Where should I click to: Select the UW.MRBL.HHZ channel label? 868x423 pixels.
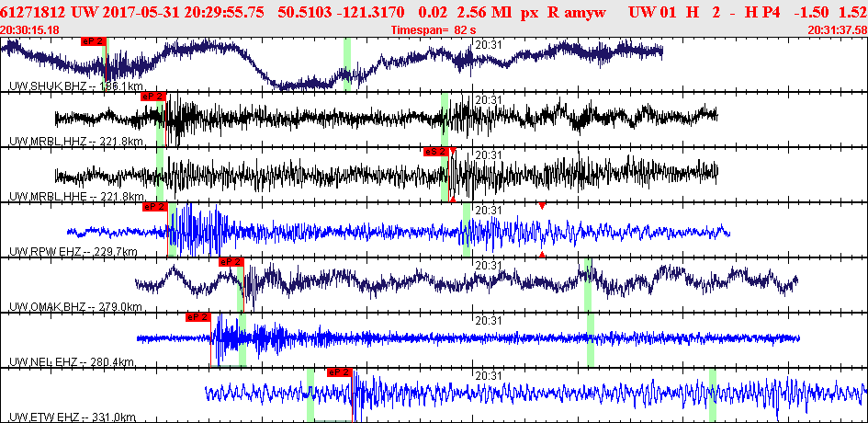[x=76, y=142]
